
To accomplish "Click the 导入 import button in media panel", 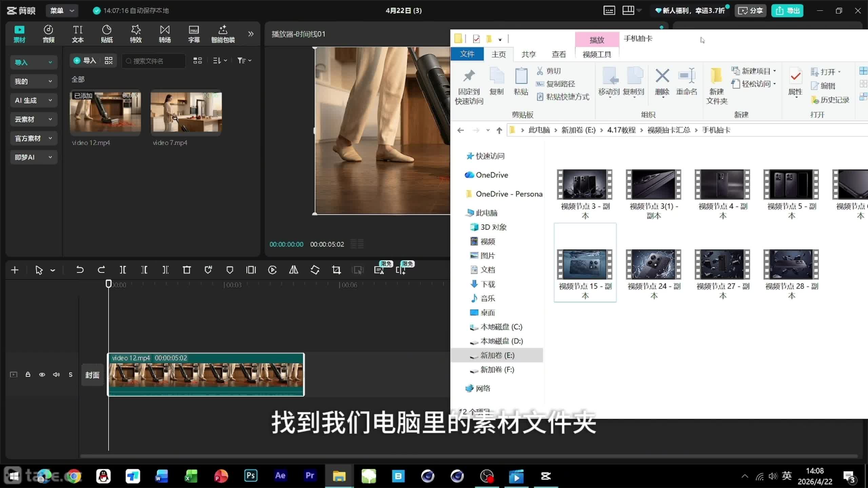I will click(x=85, y=61).
